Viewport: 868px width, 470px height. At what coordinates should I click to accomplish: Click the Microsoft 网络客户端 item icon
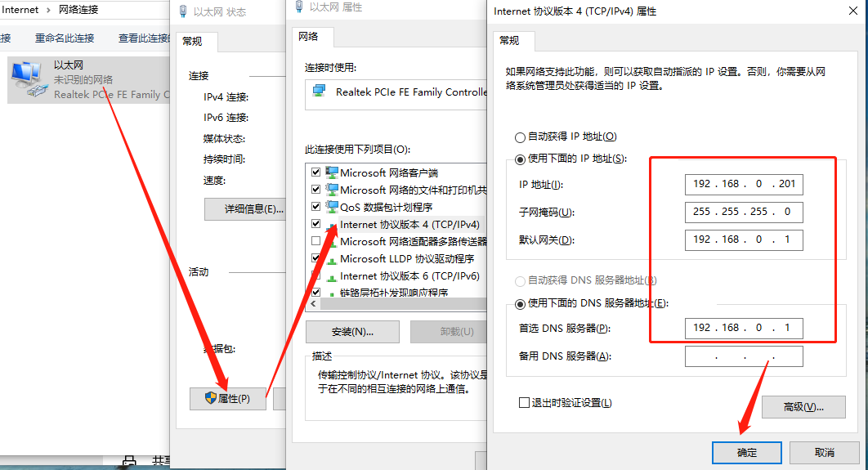(x=332, y=172)
